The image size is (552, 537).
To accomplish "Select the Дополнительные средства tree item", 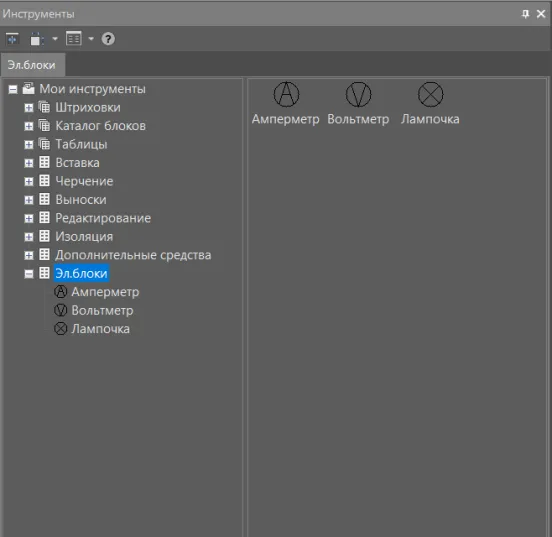I will 133,255.
